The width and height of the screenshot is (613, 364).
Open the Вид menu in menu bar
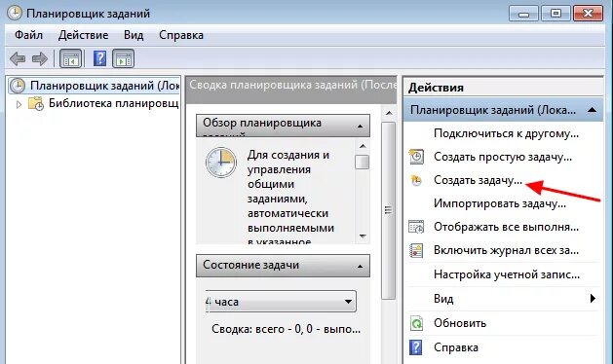coord(134,35)
